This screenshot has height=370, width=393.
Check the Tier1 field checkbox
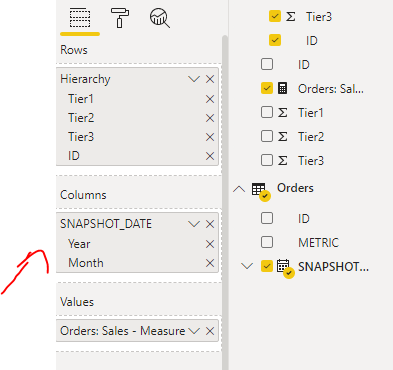(267, 112)
